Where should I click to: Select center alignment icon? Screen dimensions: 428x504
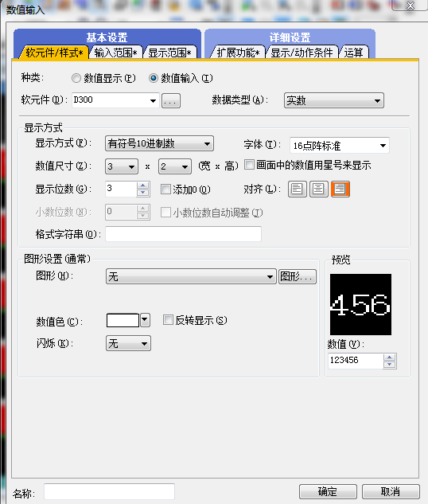(318, 189)
